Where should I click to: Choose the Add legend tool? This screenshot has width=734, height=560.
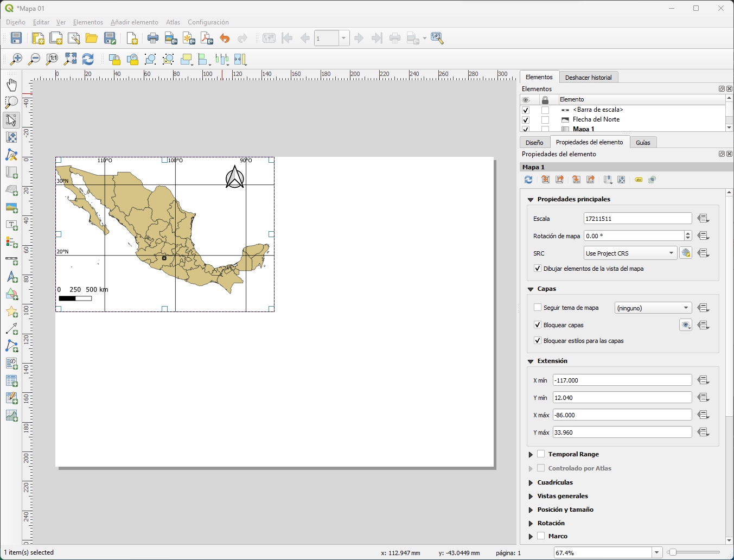[11, 242]
